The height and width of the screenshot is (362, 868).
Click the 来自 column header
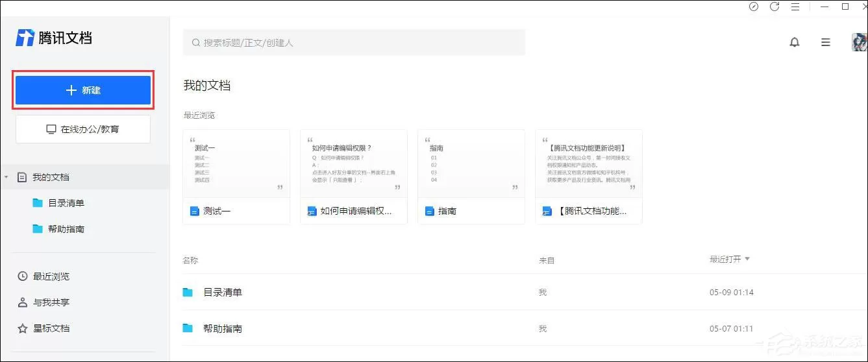547,260
